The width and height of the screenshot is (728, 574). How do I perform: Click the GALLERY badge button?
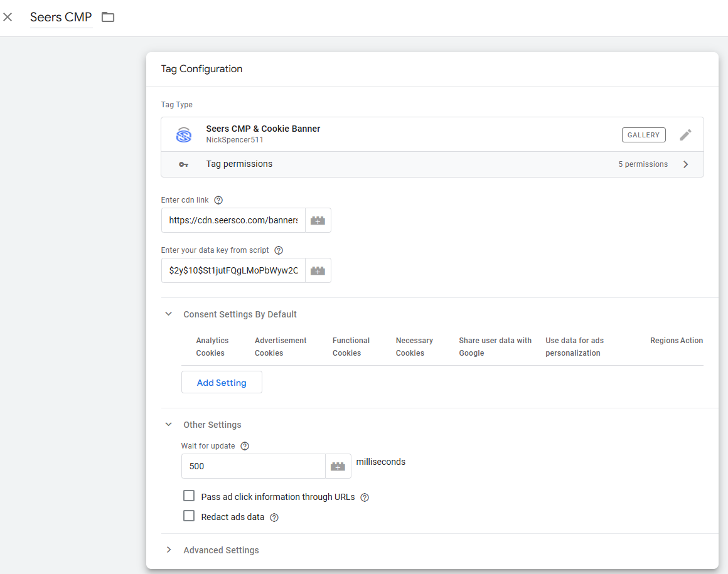point(643,135)
